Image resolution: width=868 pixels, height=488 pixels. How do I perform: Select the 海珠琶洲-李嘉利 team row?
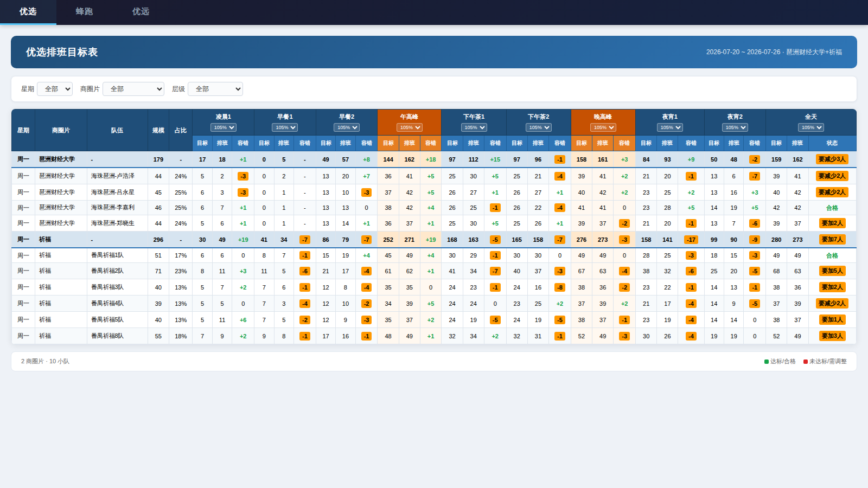coord(434,208)
